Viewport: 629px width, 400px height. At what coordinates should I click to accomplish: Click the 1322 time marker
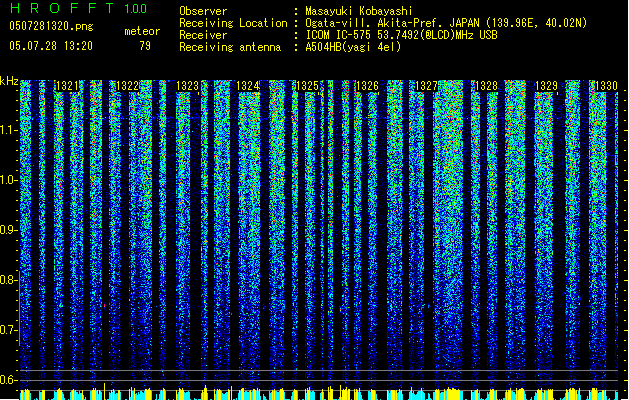pos(127,86)
